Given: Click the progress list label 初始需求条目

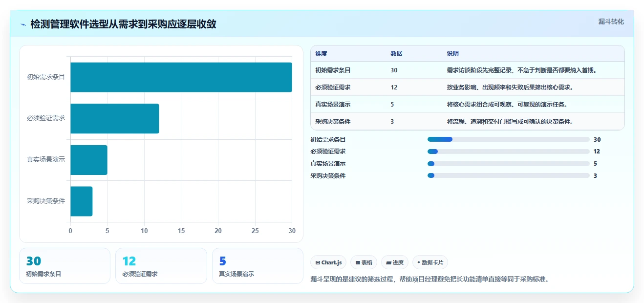Looking at the screenshot, I should click(328, 140).
